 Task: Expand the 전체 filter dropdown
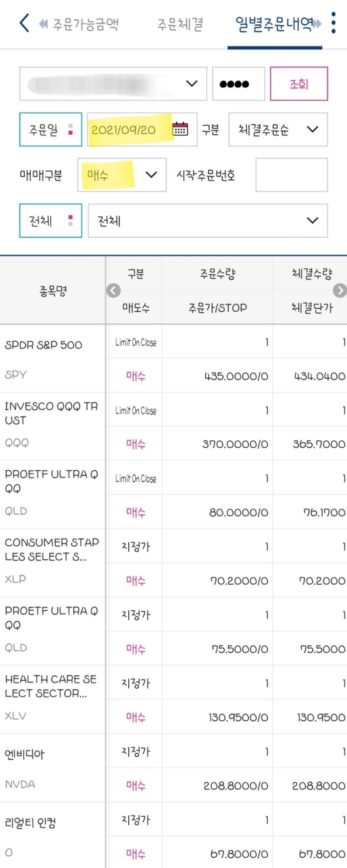click(x=208, y=221)
